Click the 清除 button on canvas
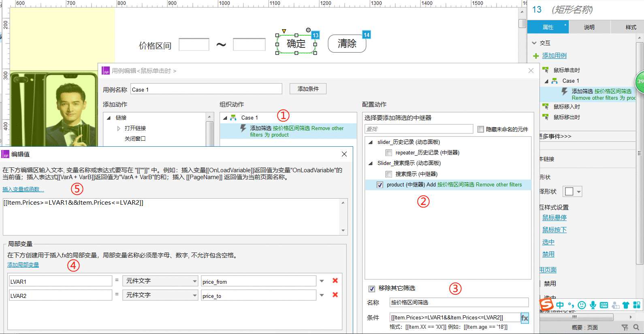The width and height of the screenshot is (644, 334). pyautogui.click(x=347, y=43)
